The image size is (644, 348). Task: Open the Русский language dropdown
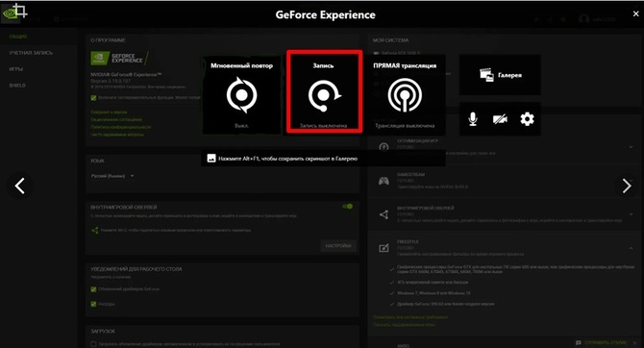112,176
